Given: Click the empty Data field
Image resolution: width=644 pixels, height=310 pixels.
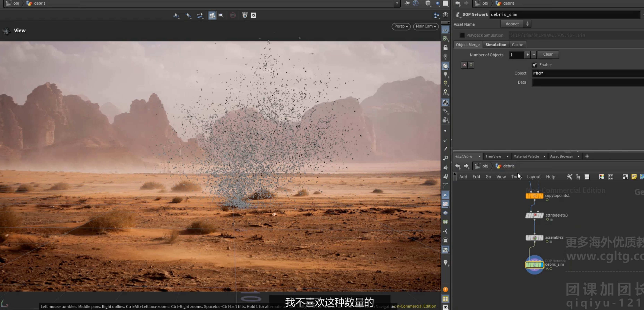Looking at the screenshot, I should coord(588,82).
